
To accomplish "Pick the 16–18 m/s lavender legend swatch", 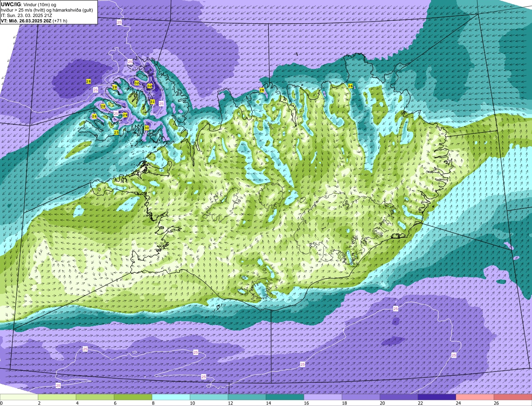I will pos(323,397).
